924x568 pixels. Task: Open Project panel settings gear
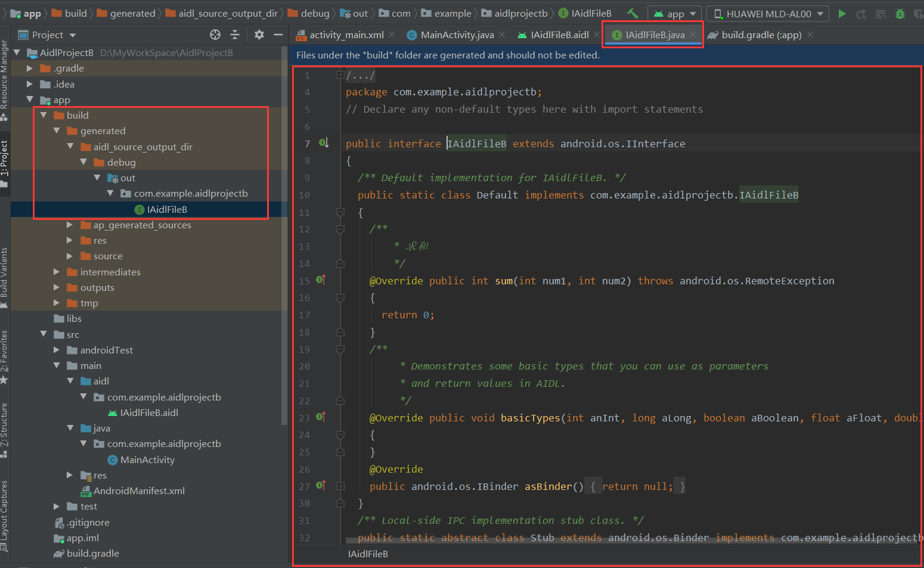[259, 35]
